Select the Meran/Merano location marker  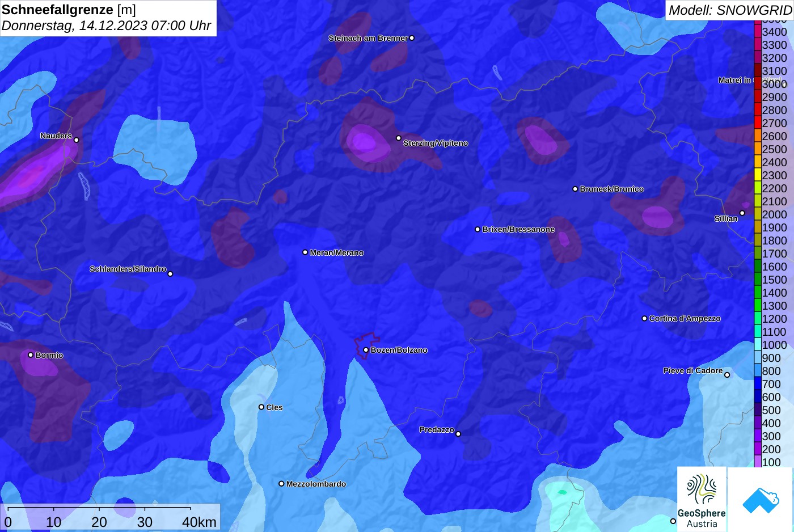pos(305,252)
